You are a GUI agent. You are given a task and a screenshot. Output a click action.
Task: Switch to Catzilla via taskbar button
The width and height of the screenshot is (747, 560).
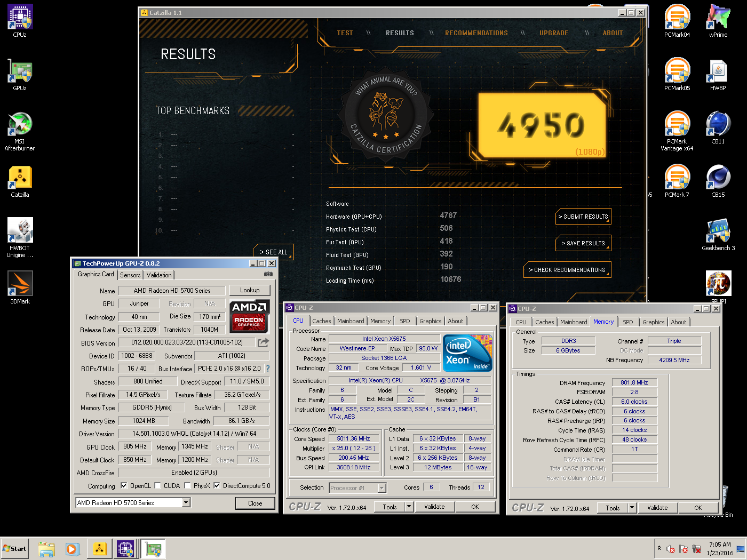coord(99,549)
